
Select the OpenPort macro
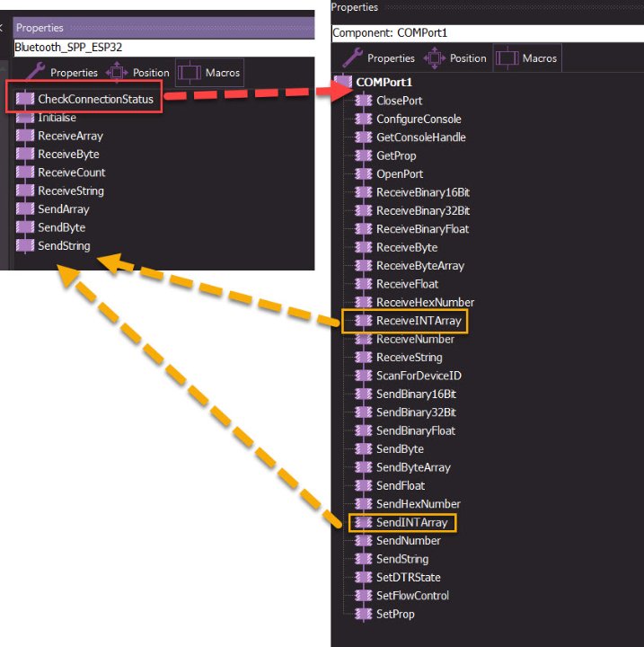point(400,174)
